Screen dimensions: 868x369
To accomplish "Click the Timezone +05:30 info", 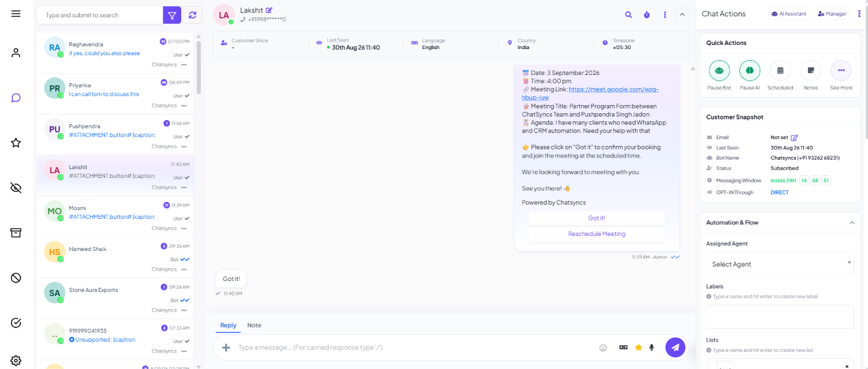I will pyautogui.click(x=623, y=44).
